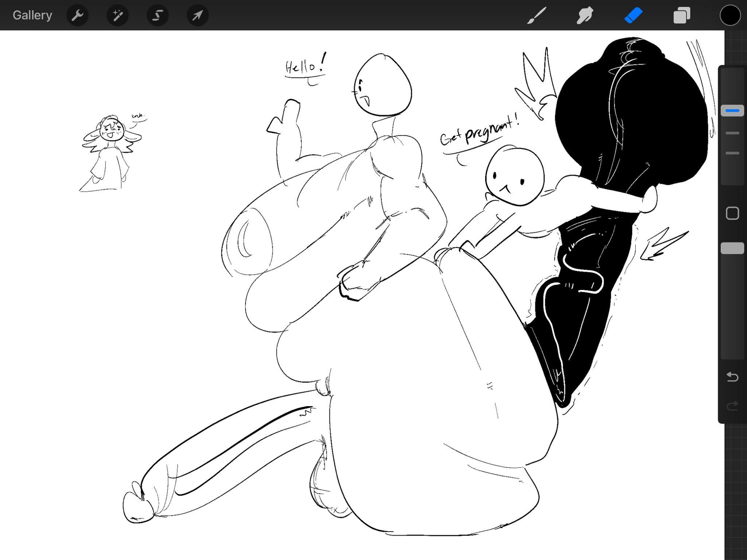Activate the Transform arrow tool
Image resolution: width=747 pixels, height=560 pixels.
tap(198, 15)
